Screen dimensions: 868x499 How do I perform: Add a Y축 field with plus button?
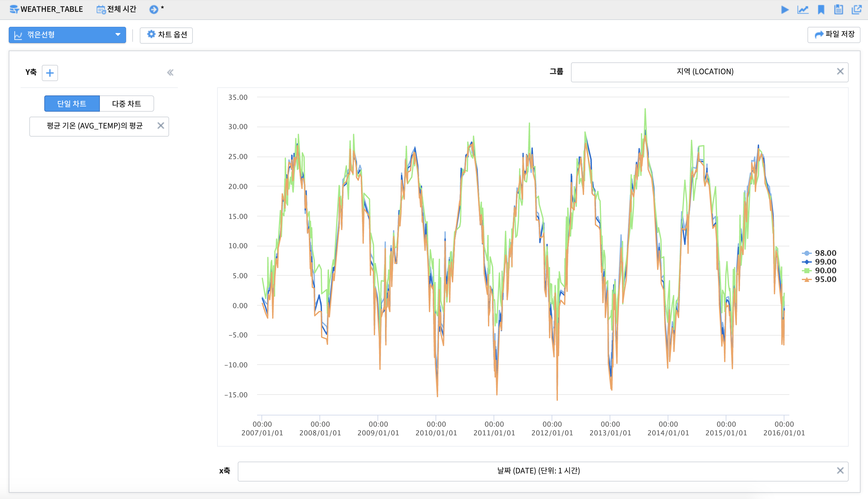pyautogui.click(x=50, y=73)
